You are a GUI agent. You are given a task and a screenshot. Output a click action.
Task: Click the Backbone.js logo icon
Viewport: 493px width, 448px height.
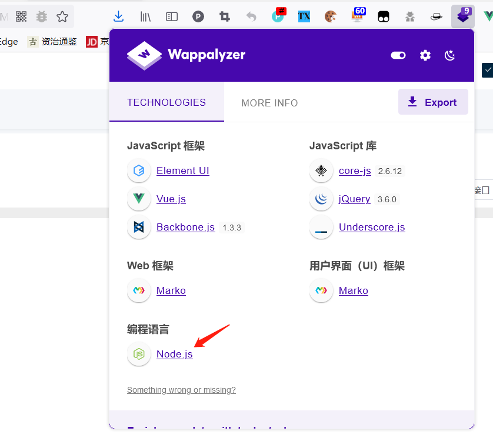point(139,227)
